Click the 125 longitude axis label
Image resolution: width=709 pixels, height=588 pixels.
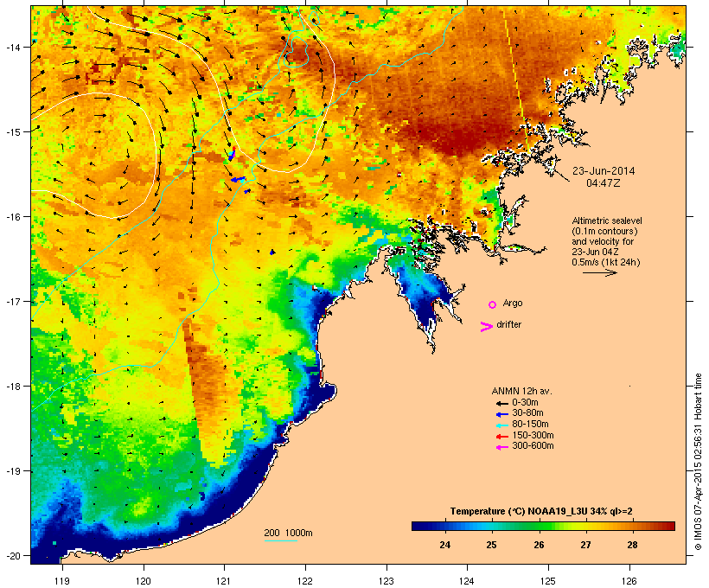[x=548, y=581]
